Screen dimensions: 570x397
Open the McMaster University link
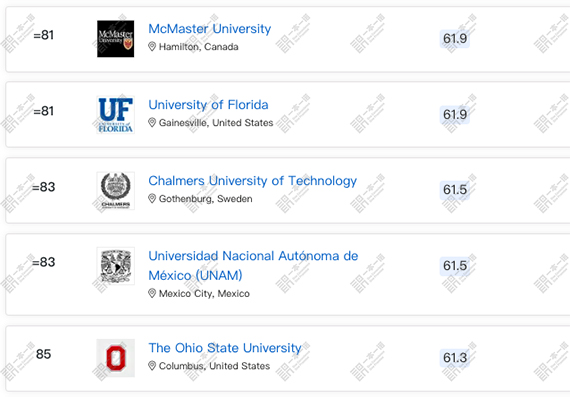[210, 29]
